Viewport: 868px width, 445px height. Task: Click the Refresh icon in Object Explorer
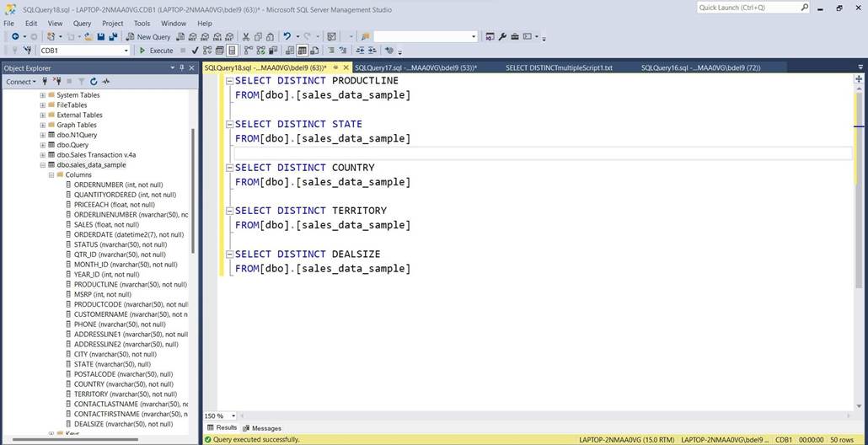(x=94, y=82)
